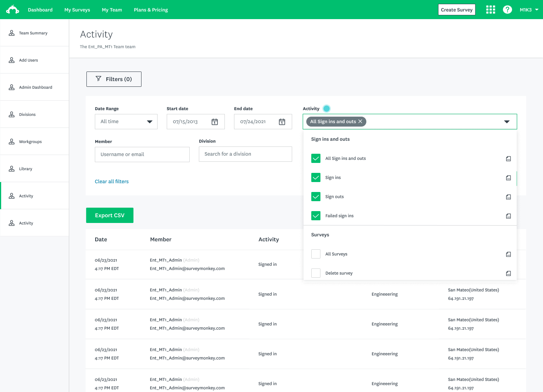The width and height of the screenshot is (543, 392).
Task: Click the icon right of Failed sign ins
Action: pyautogui.click(x=508, y=216)
